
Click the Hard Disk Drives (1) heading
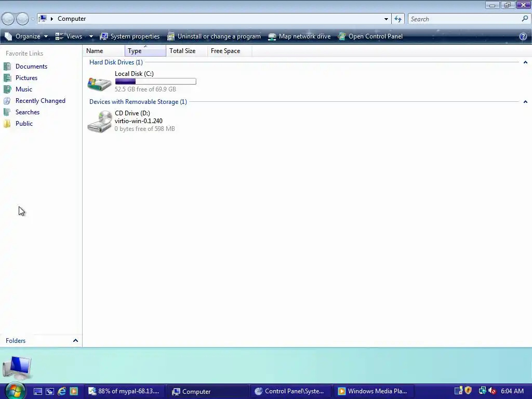(116, 62)
